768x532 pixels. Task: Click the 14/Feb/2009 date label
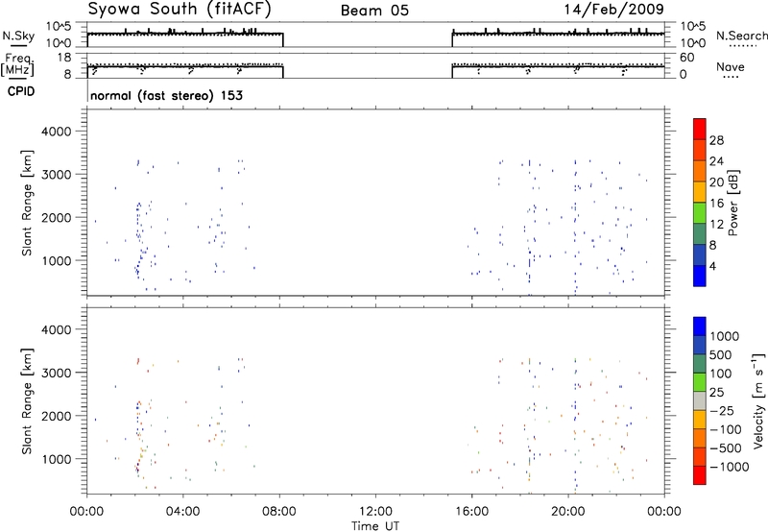pos(613,10)
